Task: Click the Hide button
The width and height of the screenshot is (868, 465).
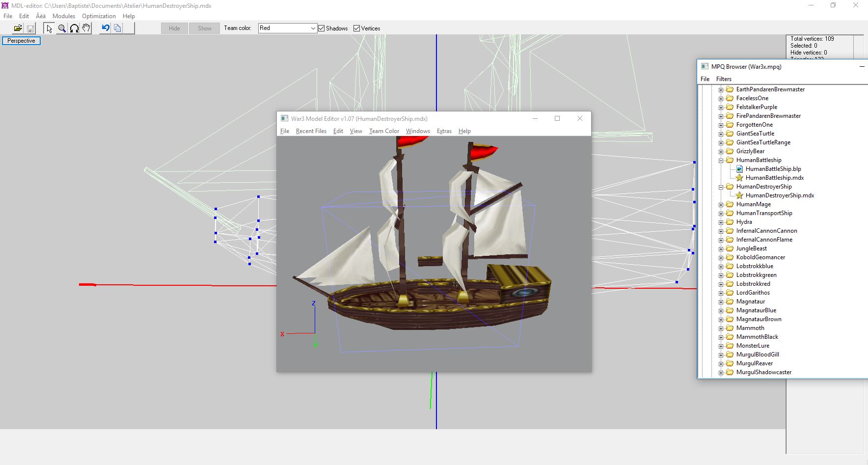Action: point(174,28)
